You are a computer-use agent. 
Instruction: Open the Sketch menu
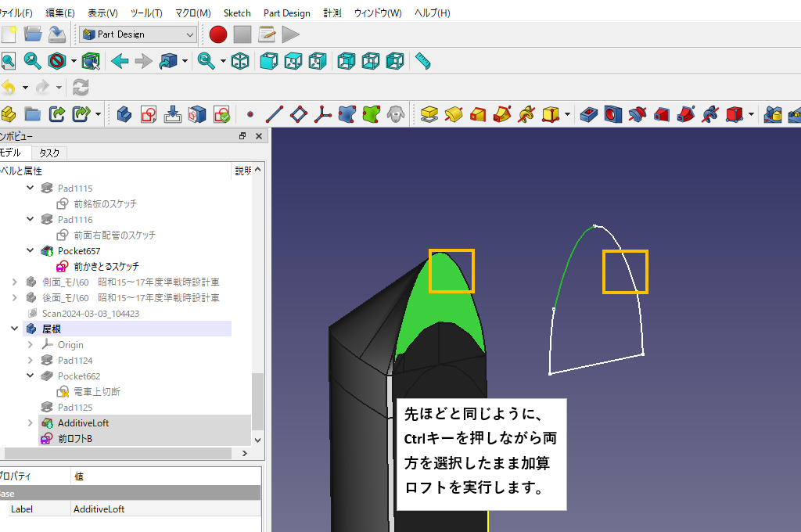point(237,13)
